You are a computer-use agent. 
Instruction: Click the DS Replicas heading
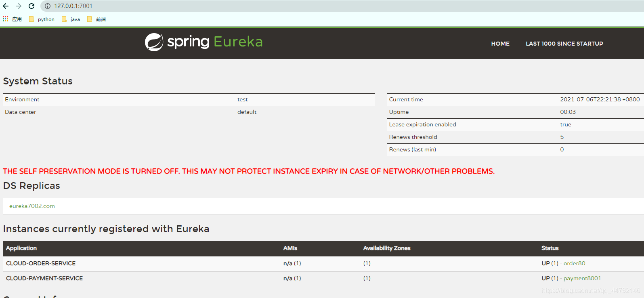[31, 186]
